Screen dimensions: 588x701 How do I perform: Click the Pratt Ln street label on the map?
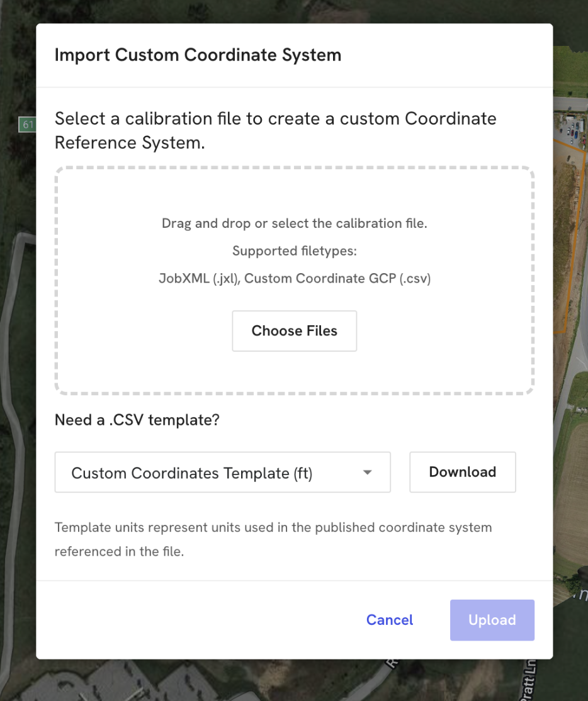529,680
